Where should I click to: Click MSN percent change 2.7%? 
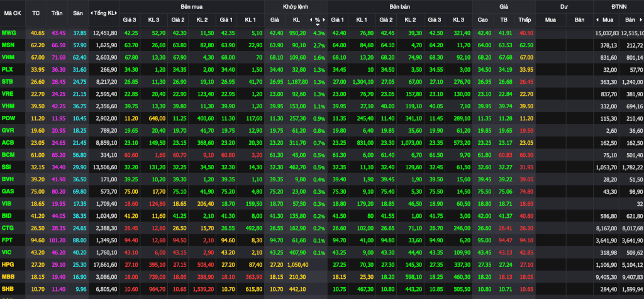point(319,45)
